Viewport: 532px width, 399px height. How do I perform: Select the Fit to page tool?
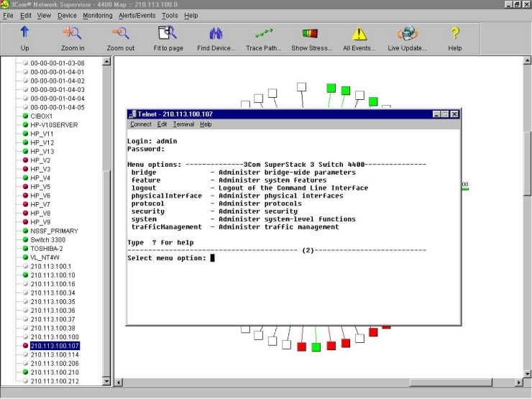click(x=168, y=33)
